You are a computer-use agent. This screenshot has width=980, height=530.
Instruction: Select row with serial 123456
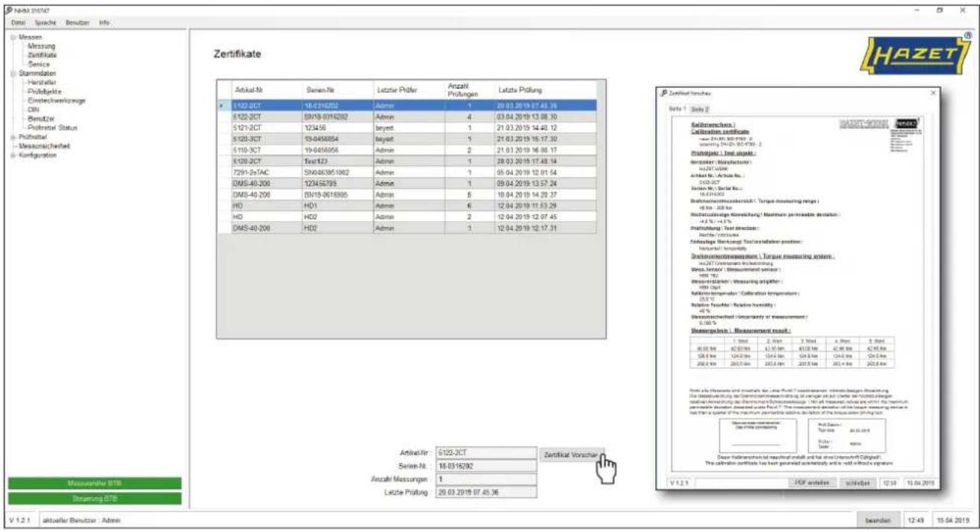tap(407, 128)
